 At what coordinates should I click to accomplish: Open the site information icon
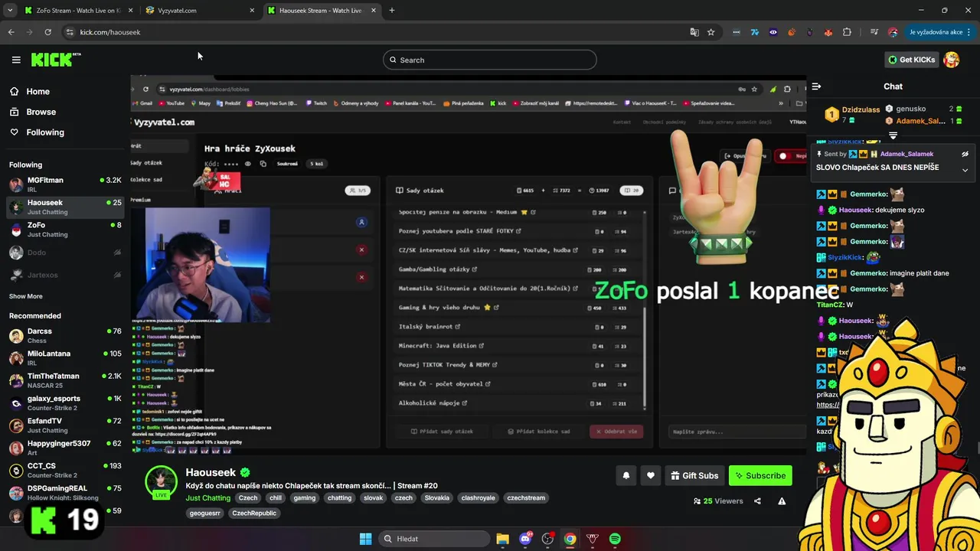tap(70, 32)
